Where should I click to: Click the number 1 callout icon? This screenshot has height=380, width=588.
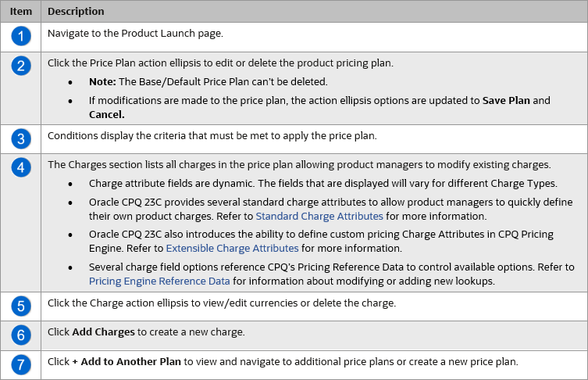coord(21,36)
